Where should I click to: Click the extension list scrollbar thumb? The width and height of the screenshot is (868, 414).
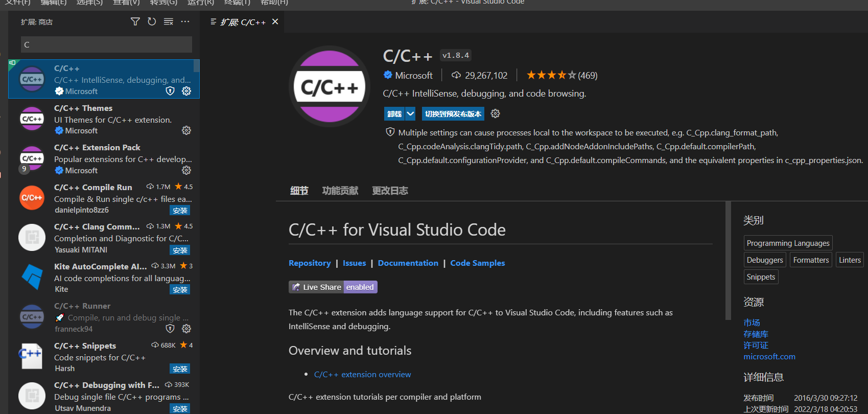coord(196,65)
